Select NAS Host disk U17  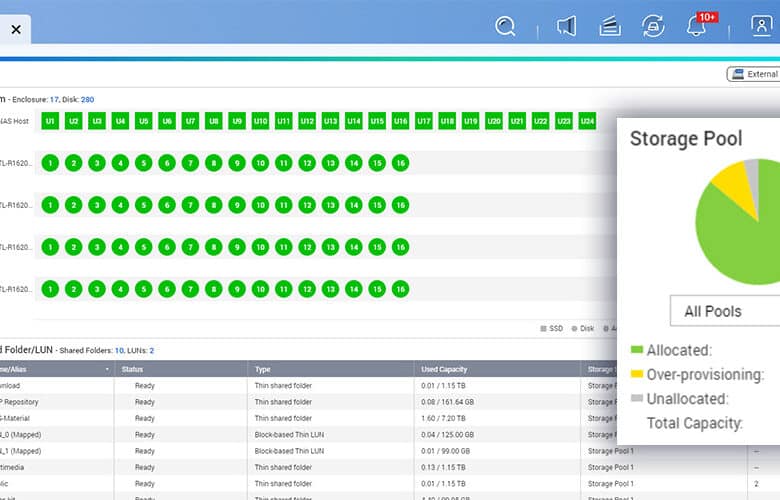click(x=424, y=121)
